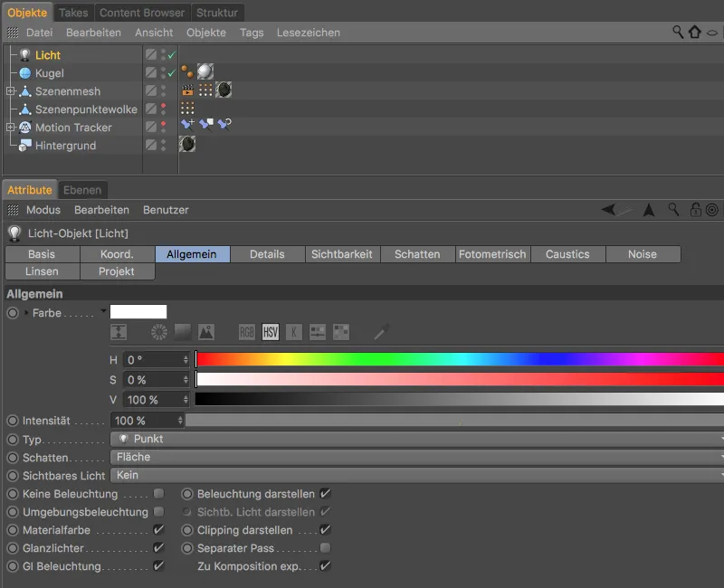724x588 pixels.
Task: Open the Farbe swatch dropdown arrow
Action: coord(103,310)
